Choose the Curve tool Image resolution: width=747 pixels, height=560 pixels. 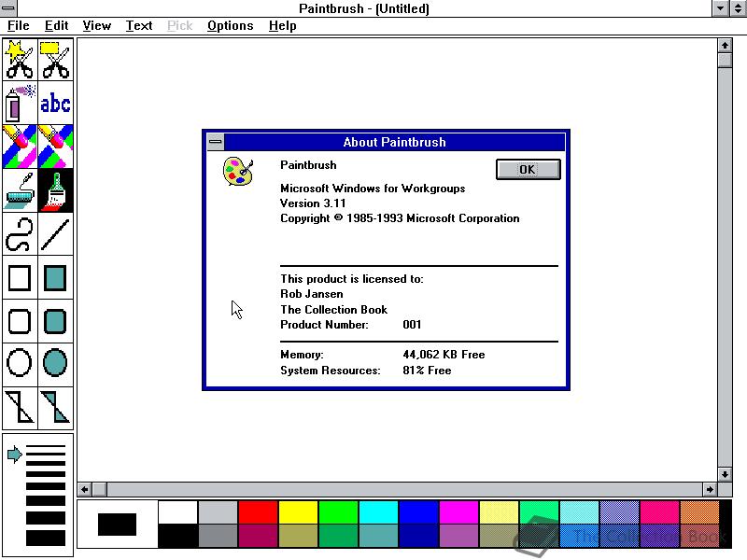click(x=20, y=234)
